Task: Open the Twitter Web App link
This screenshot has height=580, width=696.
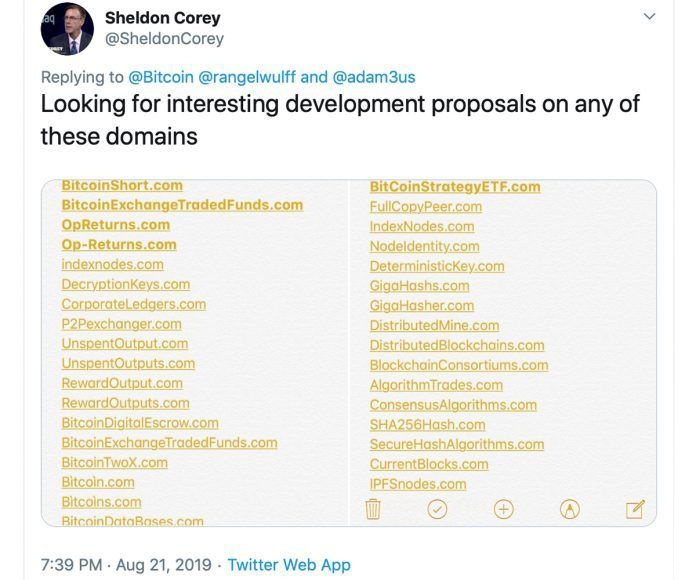Action: click(x=289, y=565)
